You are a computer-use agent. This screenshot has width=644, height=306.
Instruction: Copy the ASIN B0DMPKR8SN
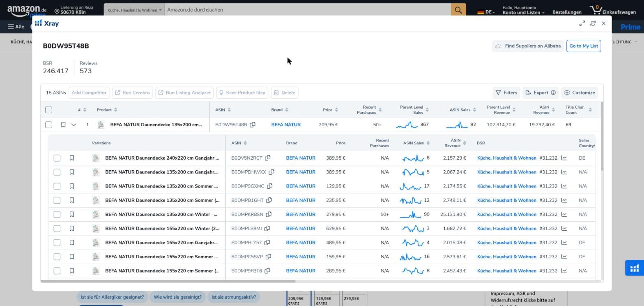[x=269, y=214]
